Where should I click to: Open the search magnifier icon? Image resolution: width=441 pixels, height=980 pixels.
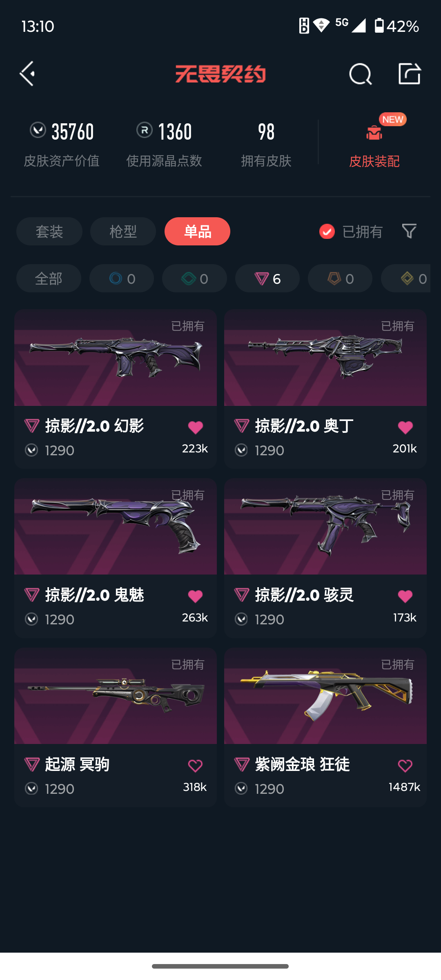[361, 74]
